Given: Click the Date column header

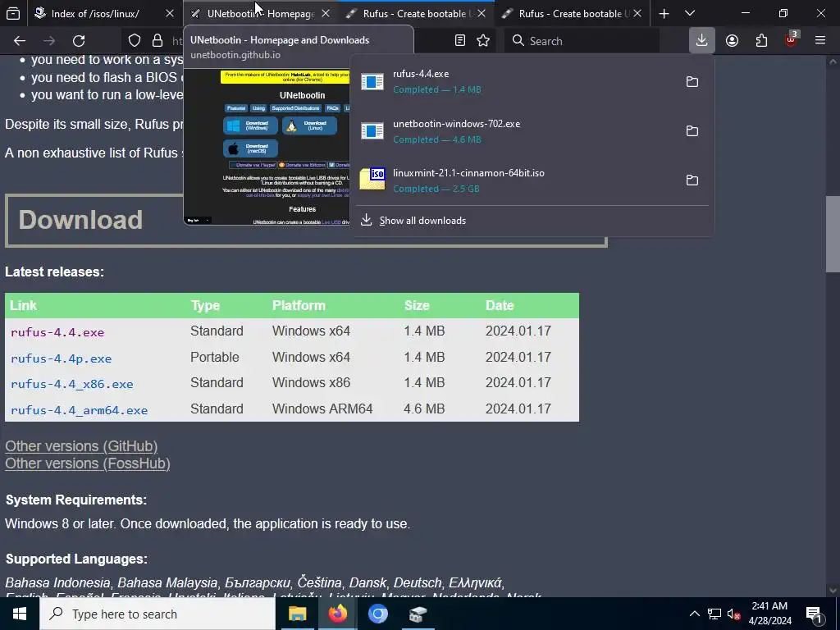Looking at the screenshot, I should click(x=500, y=305).
